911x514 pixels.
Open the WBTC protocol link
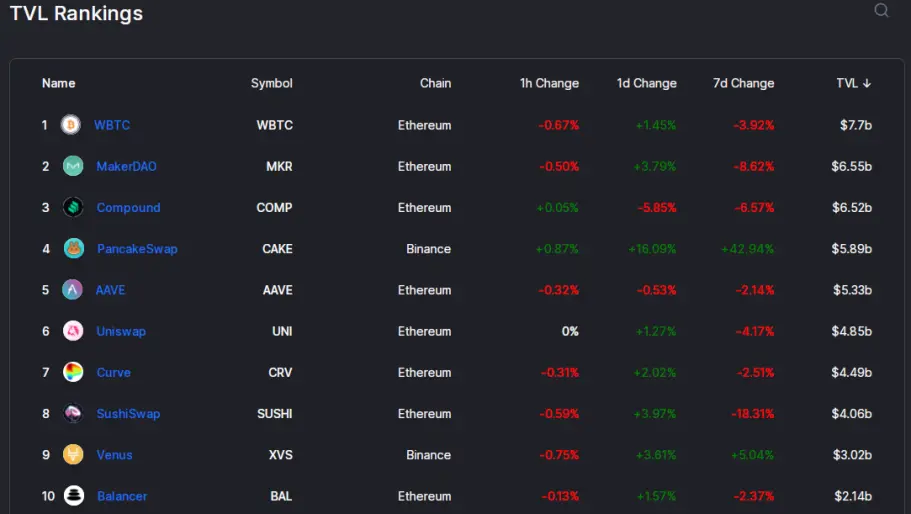[x=112, y=125]
